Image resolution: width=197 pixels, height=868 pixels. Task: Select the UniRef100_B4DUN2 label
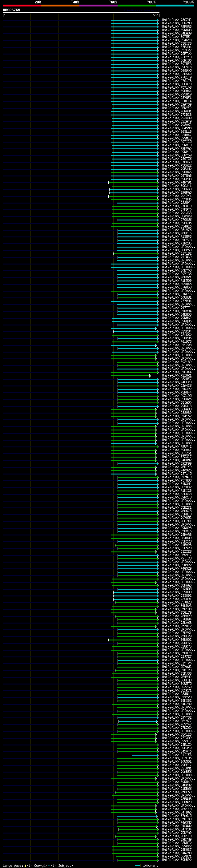[x=177, y=460]
